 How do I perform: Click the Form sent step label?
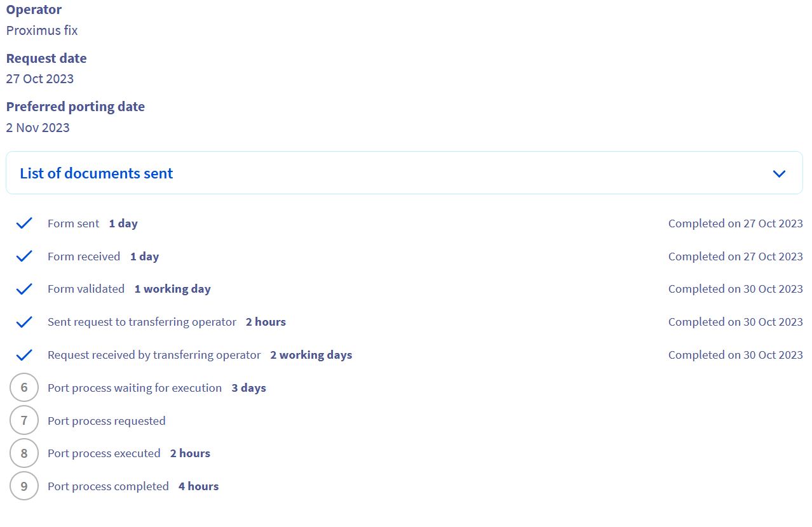click(74, 223)
